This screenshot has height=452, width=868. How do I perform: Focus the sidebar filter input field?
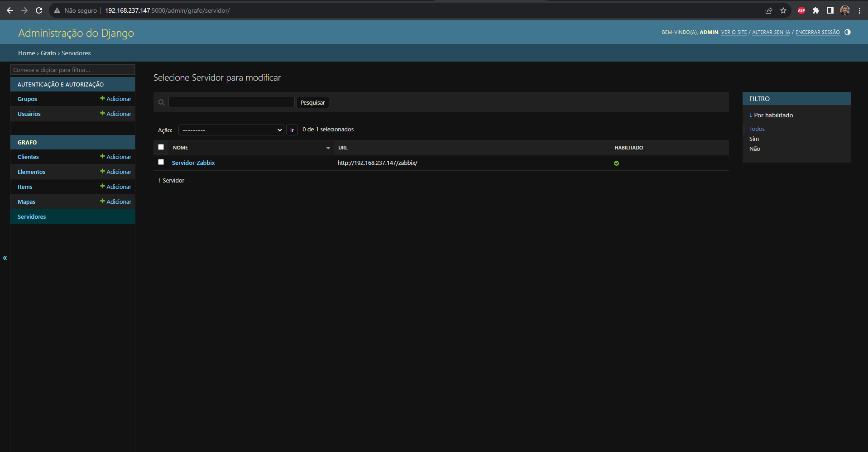[x=72, y=70]
